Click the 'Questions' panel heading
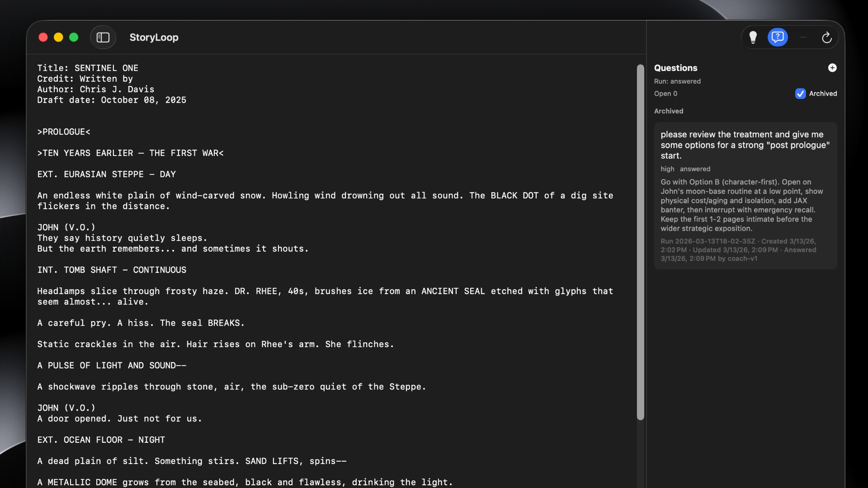The width and height of the screenshot is (868, 488). coord(675,68)
